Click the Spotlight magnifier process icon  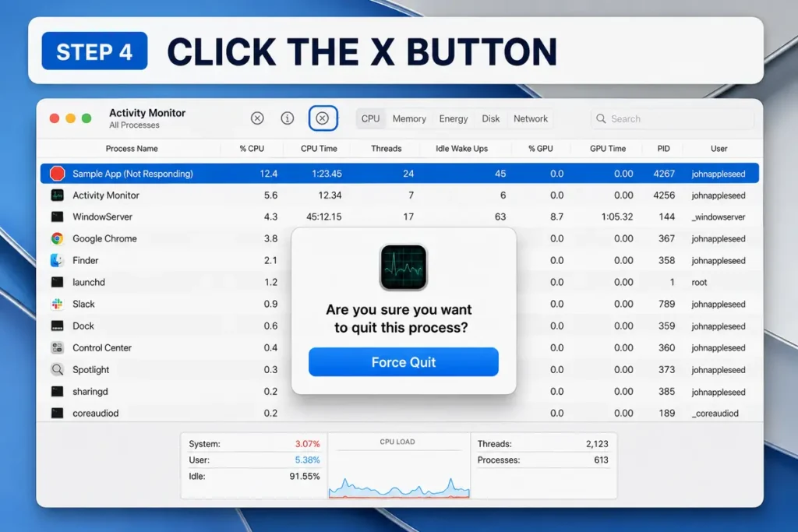pyautogui.click(x=58, y=370)
